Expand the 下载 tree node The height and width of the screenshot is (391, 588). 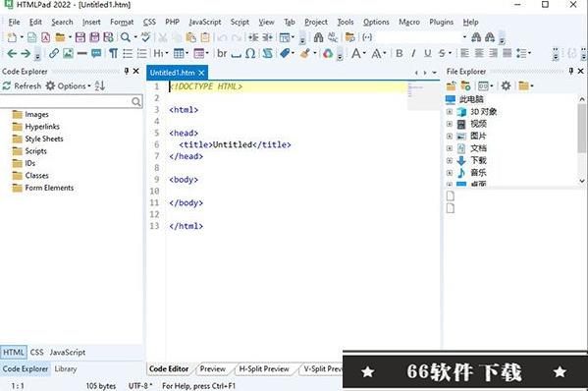coord(450,160)
